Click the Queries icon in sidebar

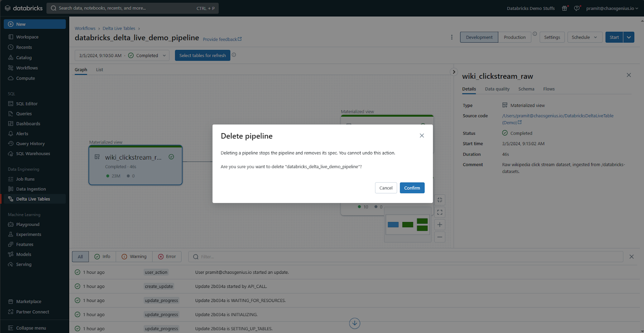[11, 114]
